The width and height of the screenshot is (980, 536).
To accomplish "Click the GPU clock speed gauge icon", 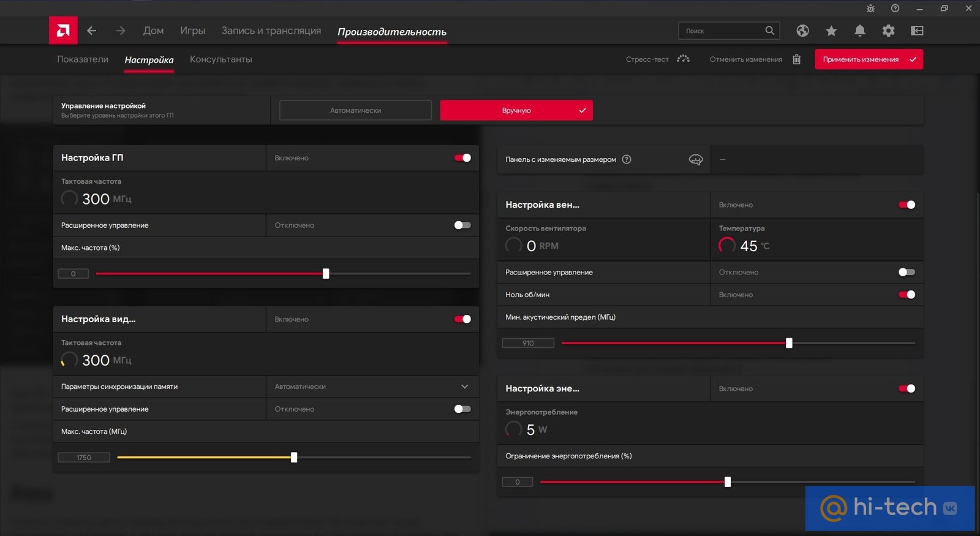I will [69, 198].
